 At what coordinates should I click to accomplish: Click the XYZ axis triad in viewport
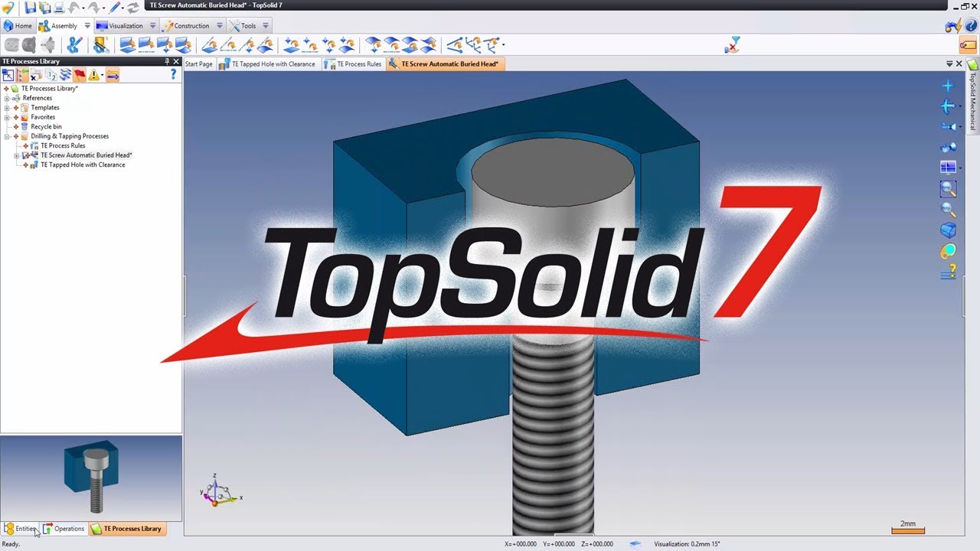219,490
